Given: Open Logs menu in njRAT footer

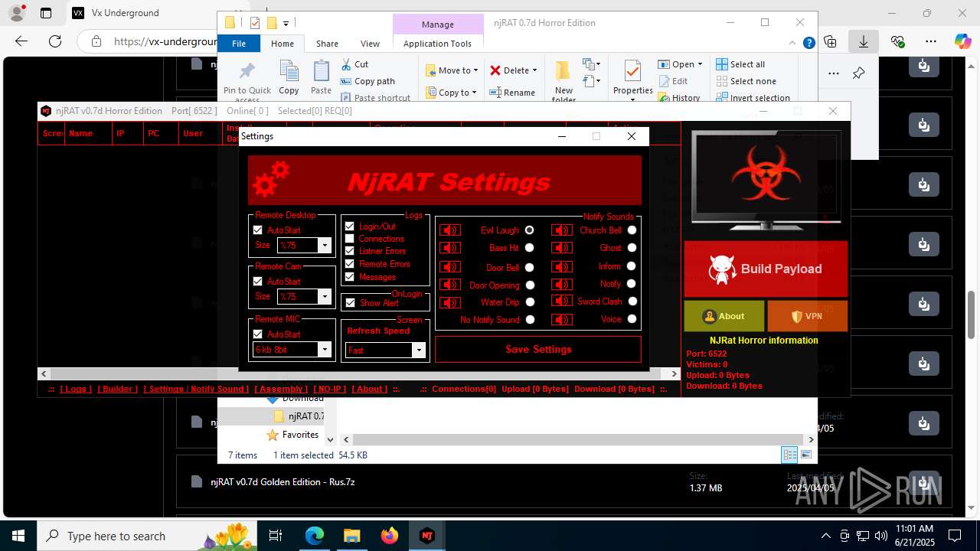Looking at the screenshot, I should (x=75, y=389).
